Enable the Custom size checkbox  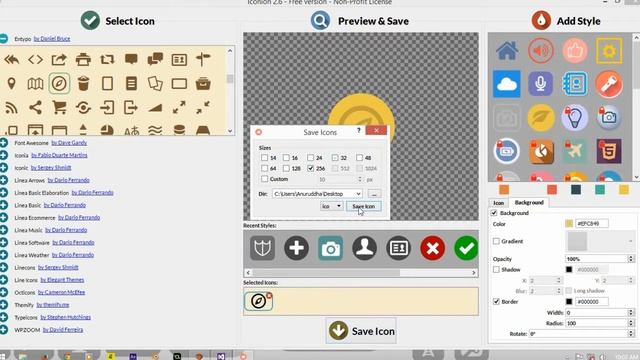point(264,179)
